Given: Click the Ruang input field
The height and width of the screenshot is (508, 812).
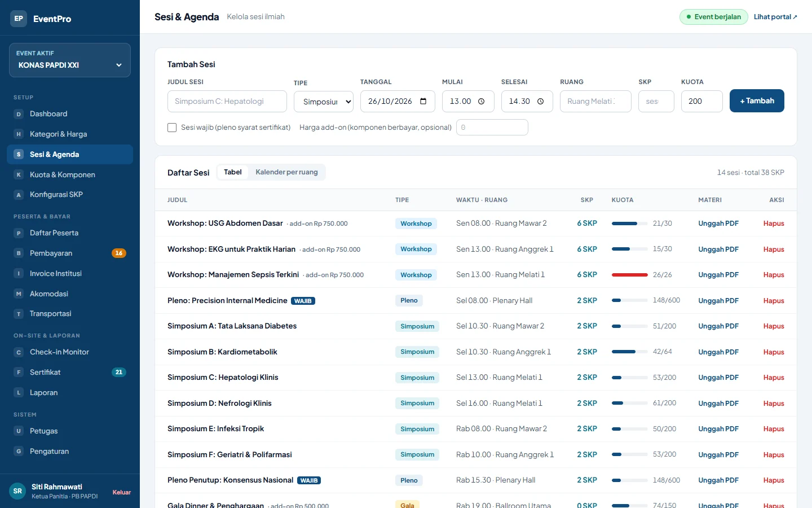Looking at the screenshot, I should [595, 102].
